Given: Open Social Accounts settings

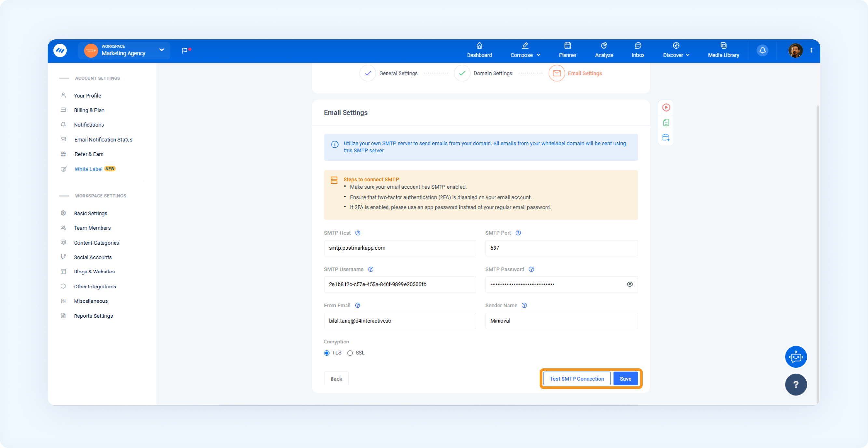Looking at the screenshot, I should click(93, 257).
